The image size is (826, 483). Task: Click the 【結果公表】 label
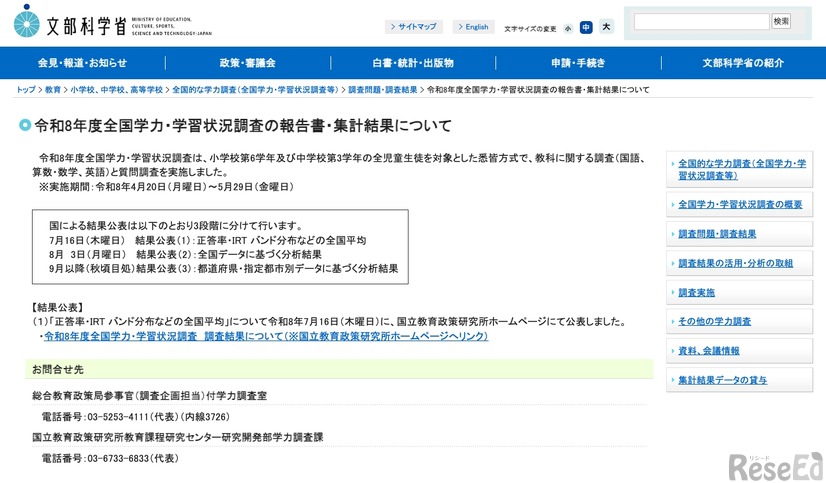(57, 307)
